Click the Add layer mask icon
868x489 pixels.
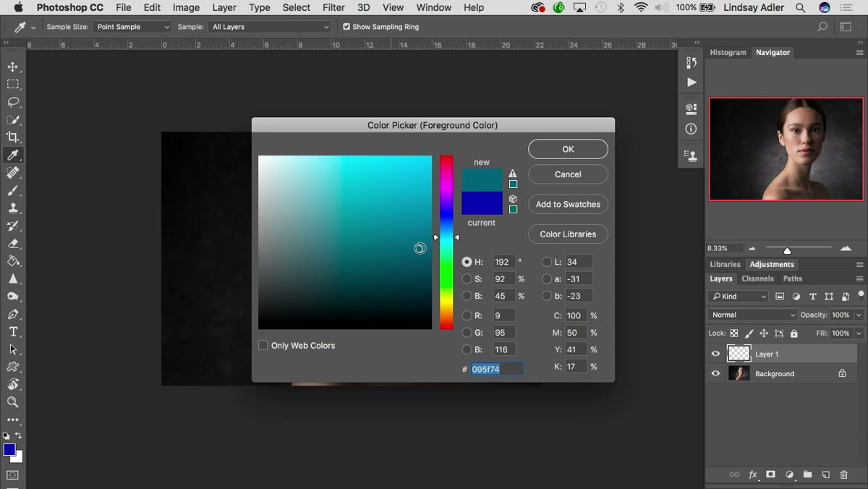coord(770,475)
